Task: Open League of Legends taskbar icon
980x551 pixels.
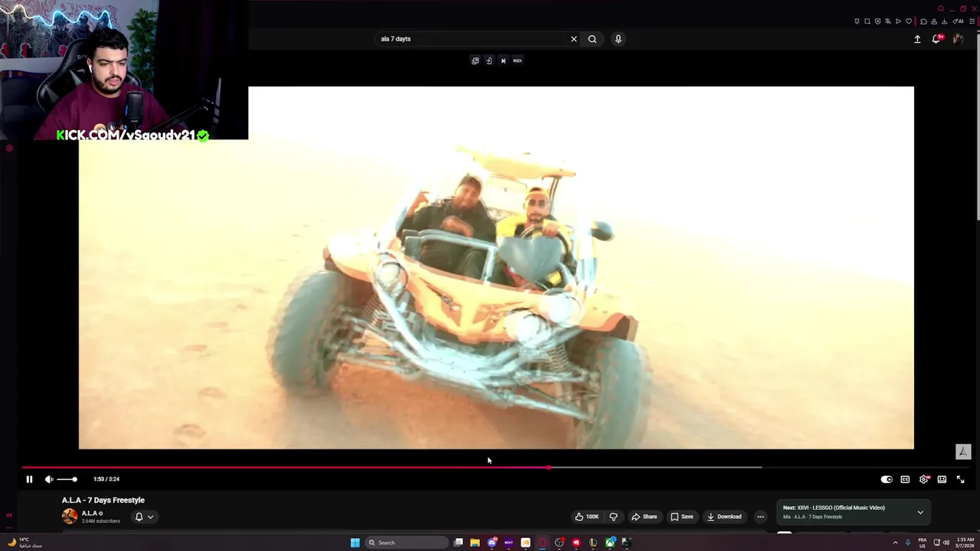Action: coord(593,543)
